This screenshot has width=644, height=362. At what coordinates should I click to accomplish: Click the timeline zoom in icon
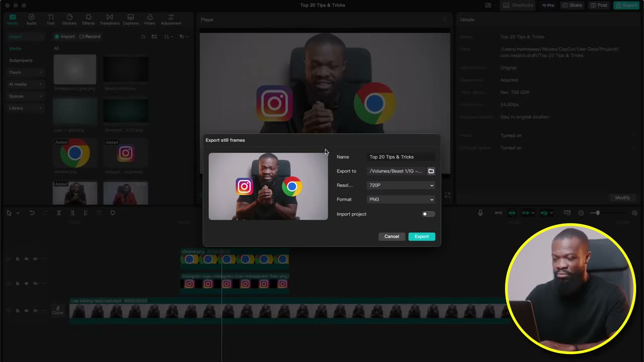coord(634,213)
